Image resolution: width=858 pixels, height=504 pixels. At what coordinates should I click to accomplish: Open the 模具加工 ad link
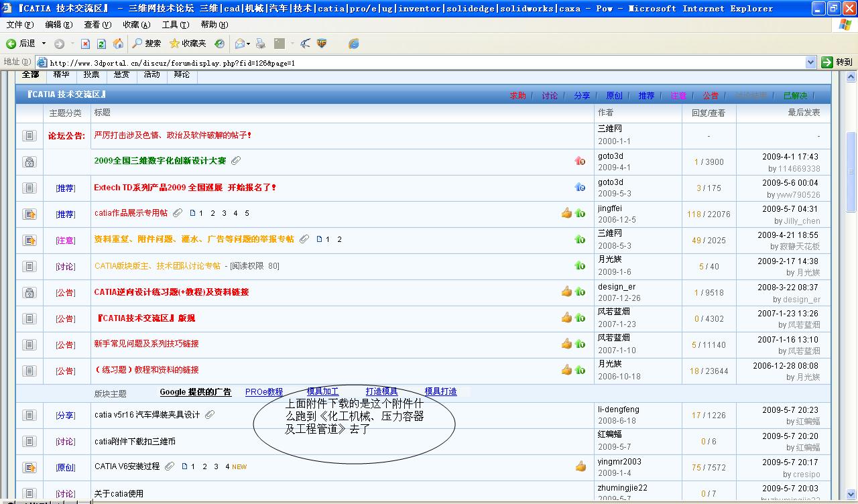click(322, 391)
